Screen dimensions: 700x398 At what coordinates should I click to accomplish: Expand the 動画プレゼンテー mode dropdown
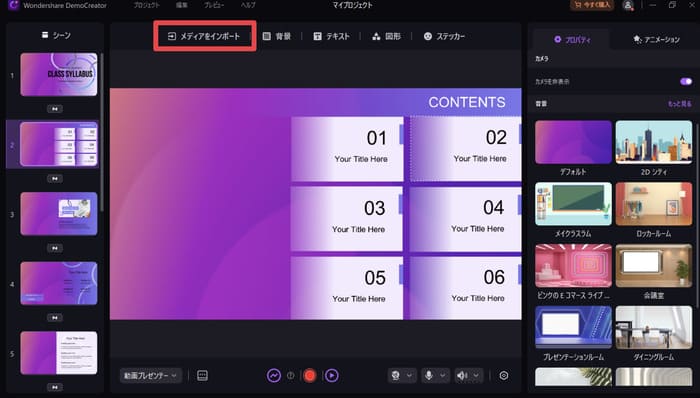[x=150, y=376]
